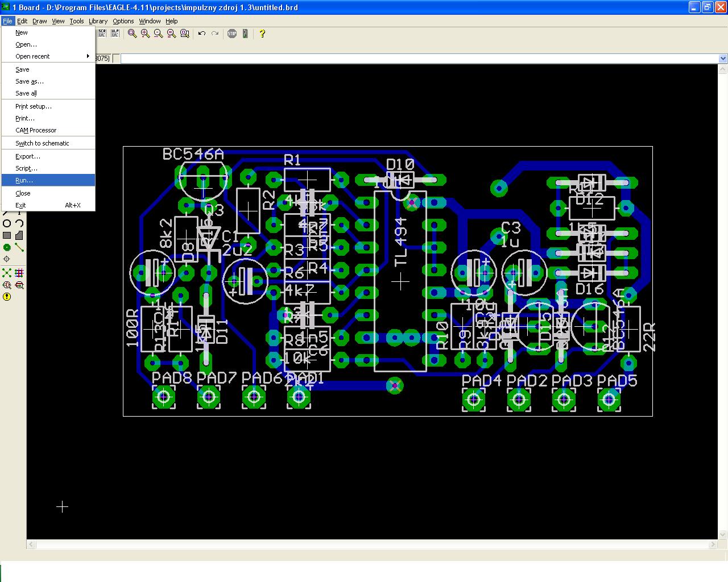728x582 pixels.
Task: Start the Autorouter tool
Action: pos(19,273)
